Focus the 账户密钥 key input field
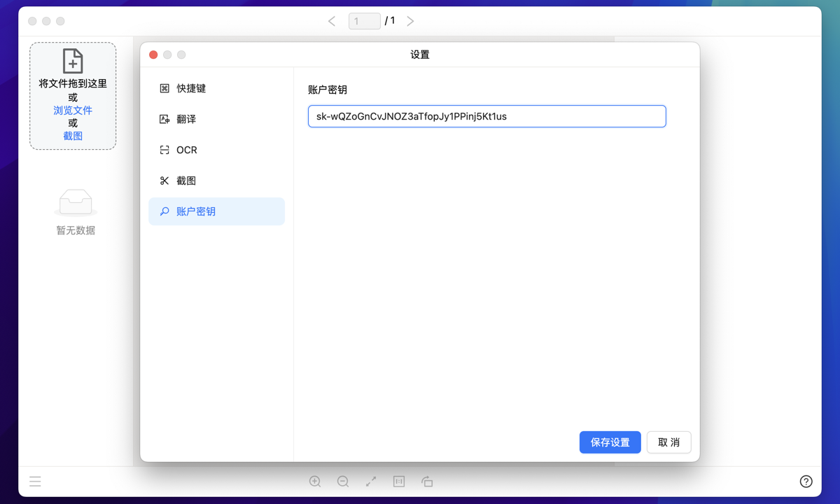This screenshot has width=840, height=504. tap(486, 116)
